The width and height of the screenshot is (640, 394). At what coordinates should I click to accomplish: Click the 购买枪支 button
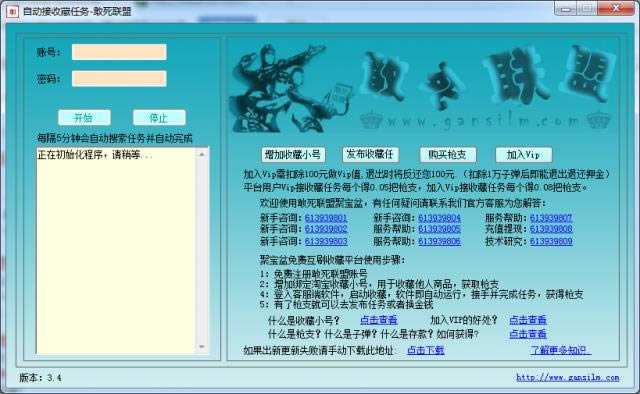click(x=448, y=155)
